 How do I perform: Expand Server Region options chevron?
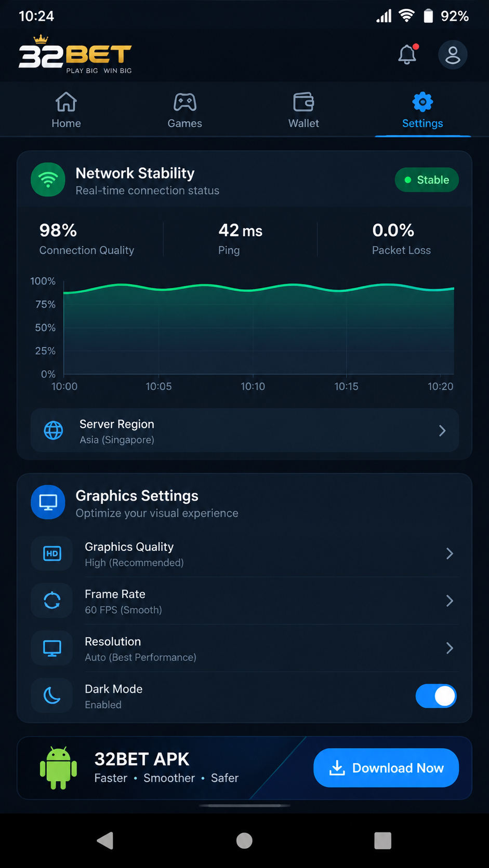(442, 430)
